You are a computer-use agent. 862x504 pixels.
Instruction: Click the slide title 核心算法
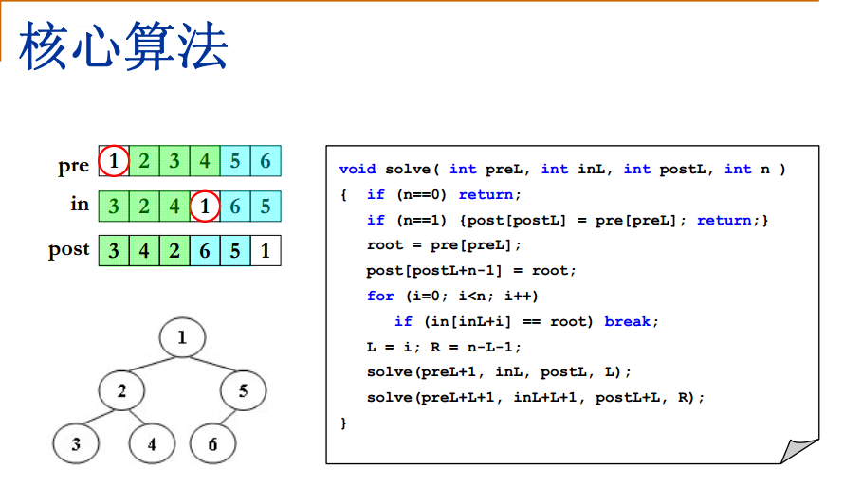coord(123,46)
